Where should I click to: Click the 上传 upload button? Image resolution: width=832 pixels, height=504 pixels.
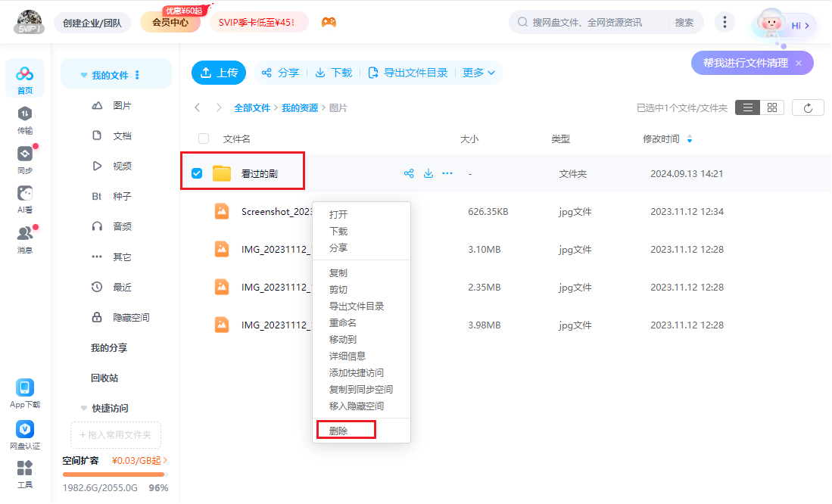(x=219, y=73)
